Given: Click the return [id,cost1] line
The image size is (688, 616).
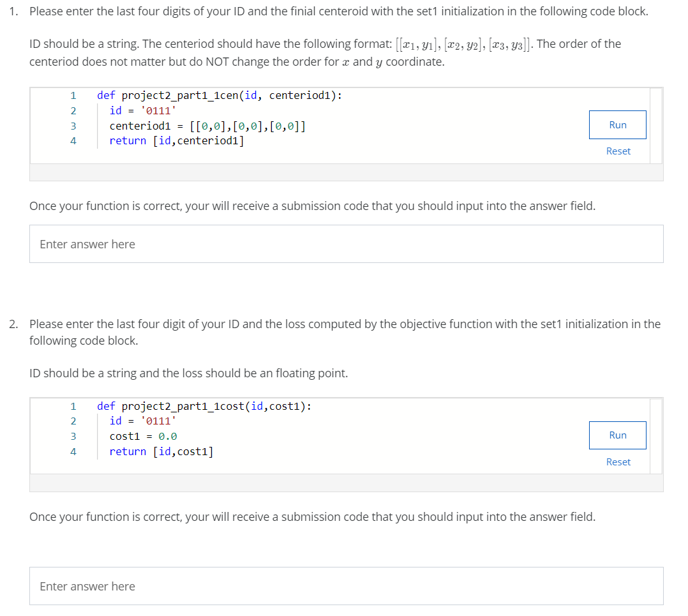Looking at the screenshot, I should point(161,451).
